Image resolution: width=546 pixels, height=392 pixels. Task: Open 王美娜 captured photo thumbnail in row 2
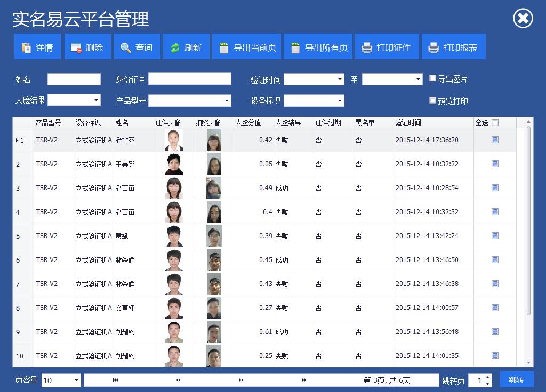(x=214, y=164)
